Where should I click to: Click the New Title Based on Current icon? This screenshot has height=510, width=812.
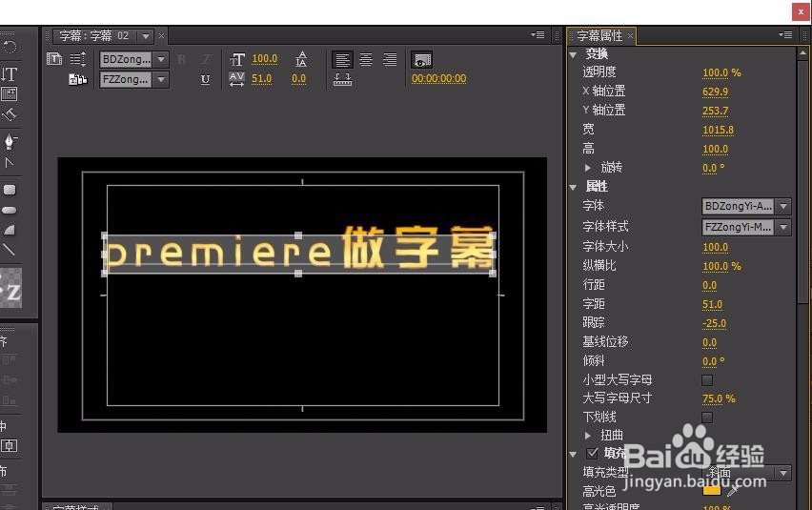pos(54,59)
